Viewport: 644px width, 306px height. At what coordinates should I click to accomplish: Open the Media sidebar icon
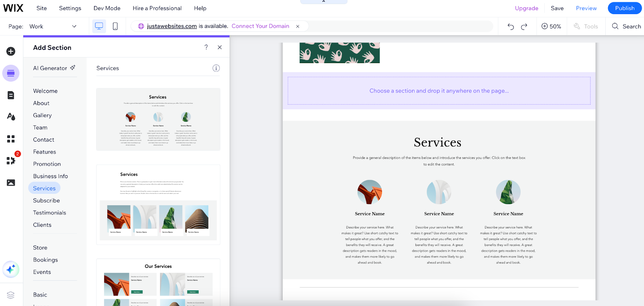point(11,183)
